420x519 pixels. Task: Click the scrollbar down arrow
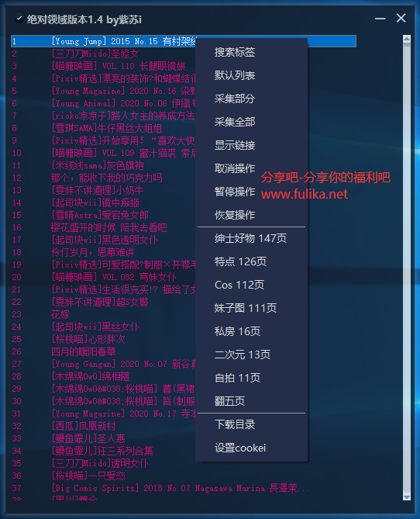407,497
